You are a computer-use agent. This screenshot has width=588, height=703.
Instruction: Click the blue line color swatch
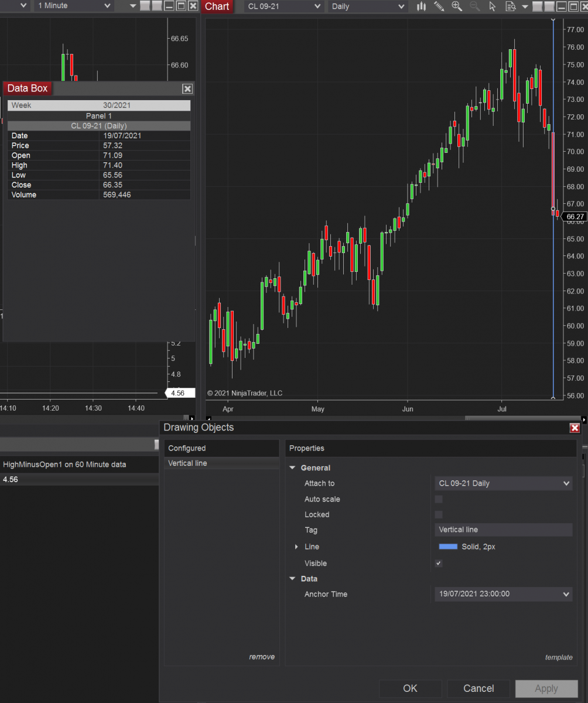[x=448, y=547]
